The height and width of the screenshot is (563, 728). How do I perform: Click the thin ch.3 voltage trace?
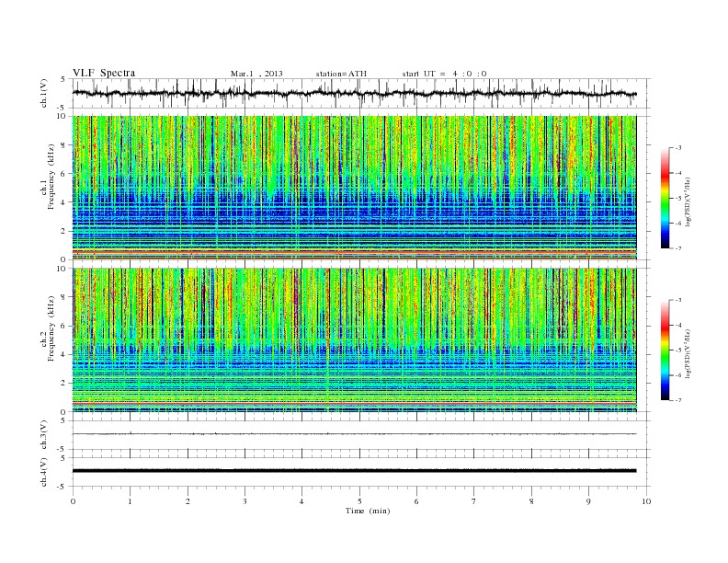[354, 434]
